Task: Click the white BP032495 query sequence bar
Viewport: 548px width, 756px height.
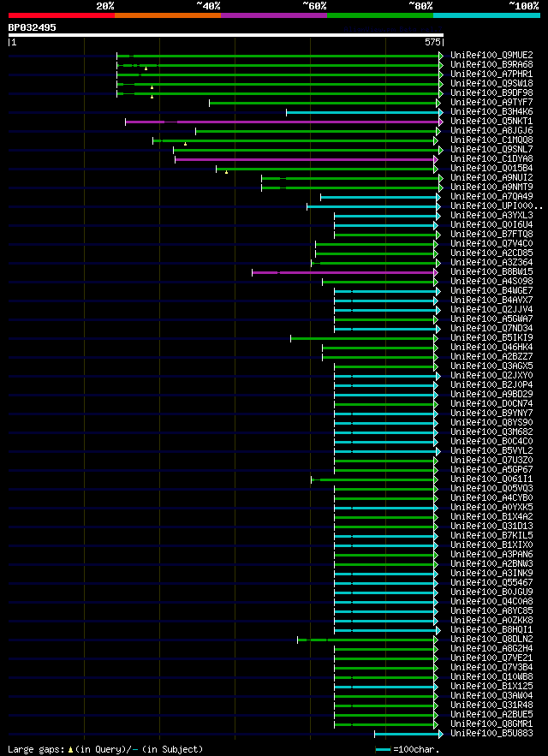Action: (226, 35)
